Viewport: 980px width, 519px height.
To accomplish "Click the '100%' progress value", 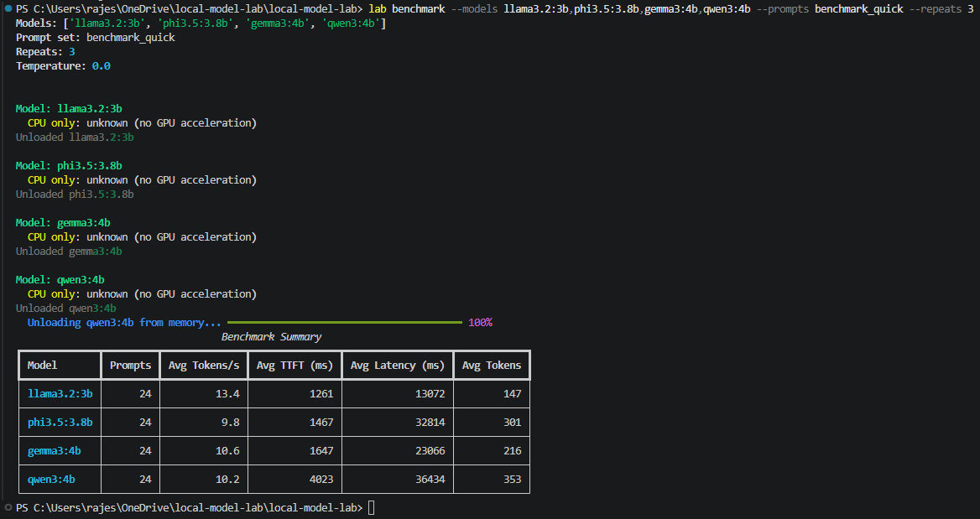I will click(481, 323).
